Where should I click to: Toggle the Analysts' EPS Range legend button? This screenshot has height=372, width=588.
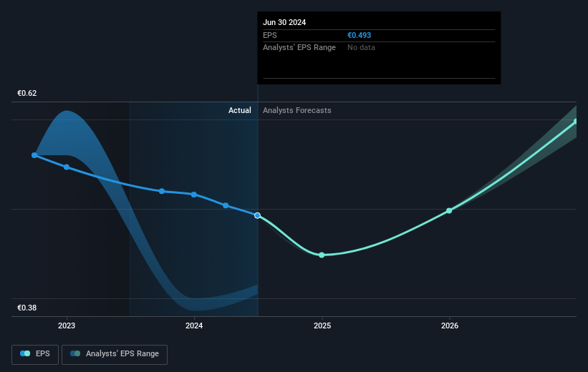115,354
